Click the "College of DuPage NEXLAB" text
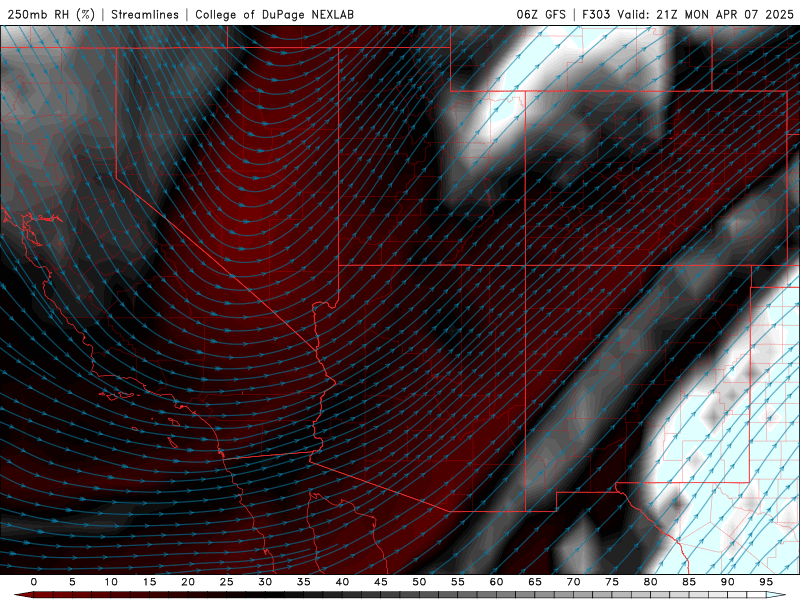 274,14
